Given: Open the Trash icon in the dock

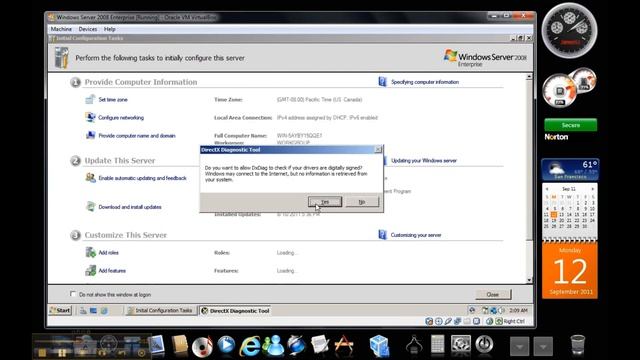Looking at the screenshot, I should (x=577, y=345).
